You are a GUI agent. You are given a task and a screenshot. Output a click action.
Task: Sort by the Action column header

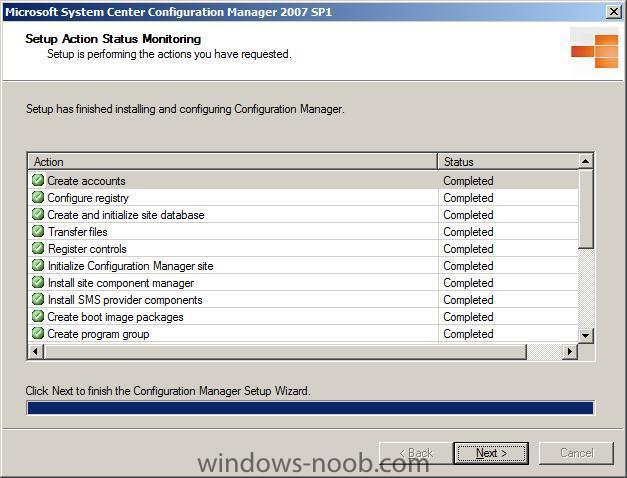point(233,162)
